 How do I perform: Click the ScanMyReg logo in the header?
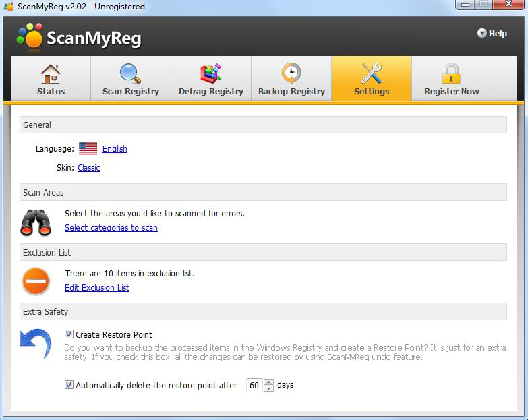pyautogui.click(x=79, y=37)
